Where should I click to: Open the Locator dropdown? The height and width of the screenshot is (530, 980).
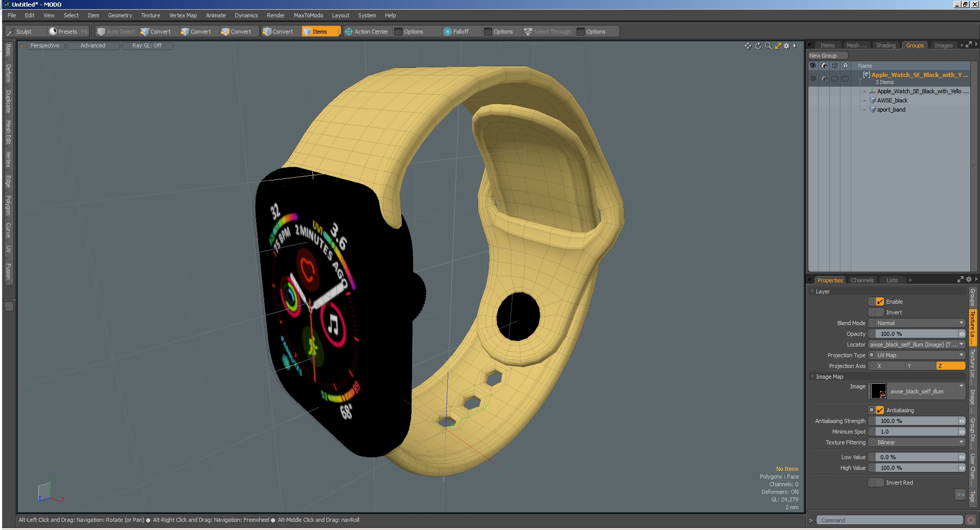pyautogui.click(x=917, y=344)
